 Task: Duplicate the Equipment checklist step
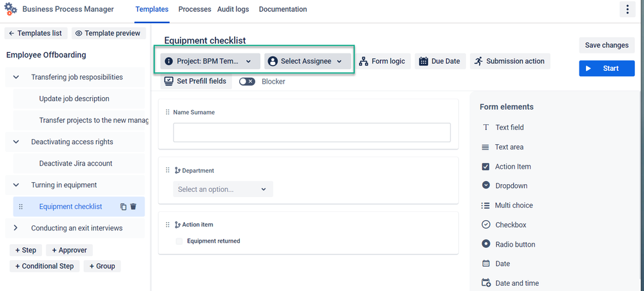(x=123, y=207)
